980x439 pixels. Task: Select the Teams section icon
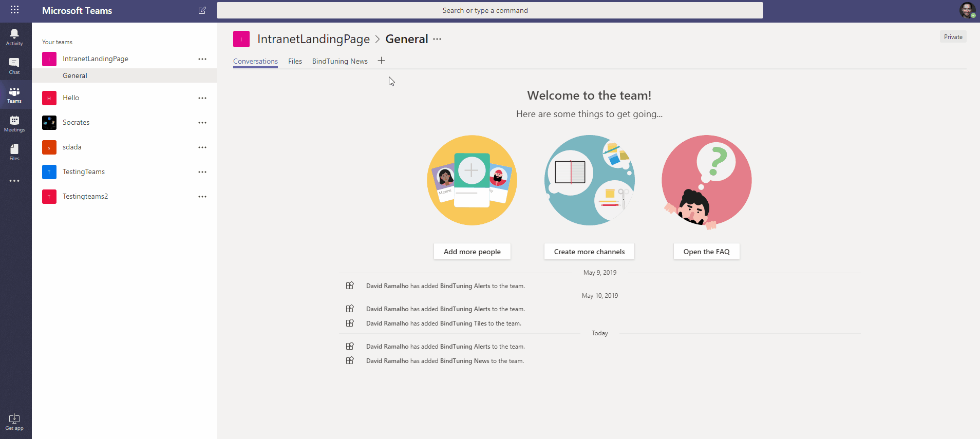tap(14, 94)
